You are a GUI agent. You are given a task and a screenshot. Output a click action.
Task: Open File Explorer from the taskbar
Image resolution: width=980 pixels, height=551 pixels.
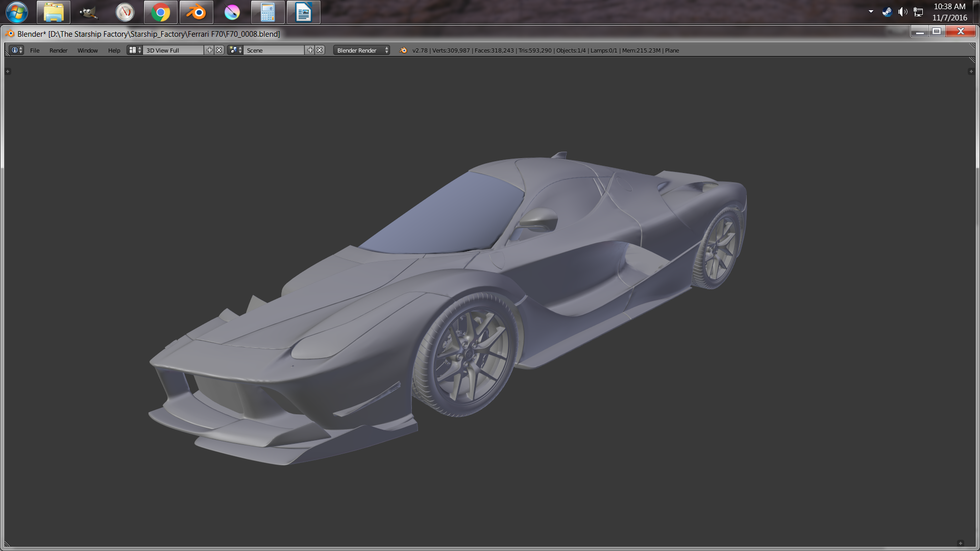[54, 12]
